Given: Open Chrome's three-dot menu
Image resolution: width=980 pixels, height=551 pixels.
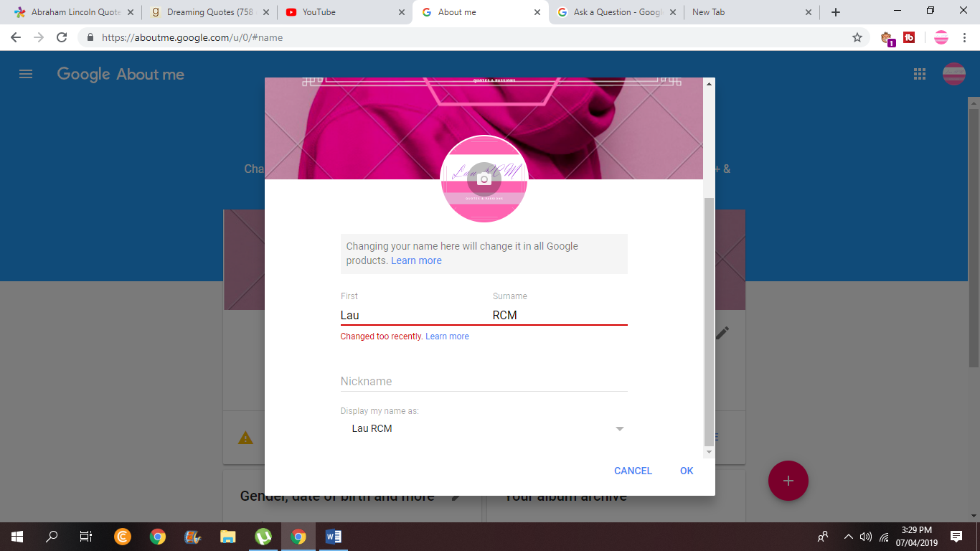Looking at the screenshot, I should 965,37.
